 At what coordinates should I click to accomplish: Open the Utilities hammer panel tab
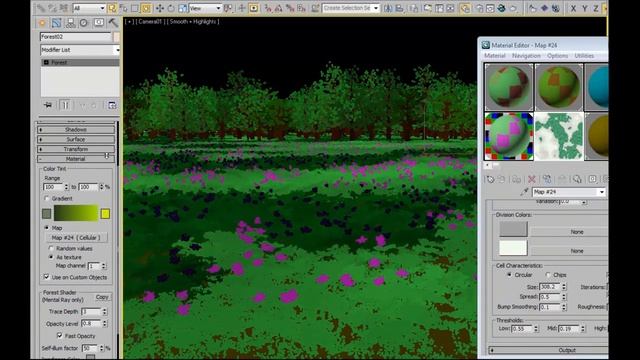pyautogui.click(x=113, y=23)
